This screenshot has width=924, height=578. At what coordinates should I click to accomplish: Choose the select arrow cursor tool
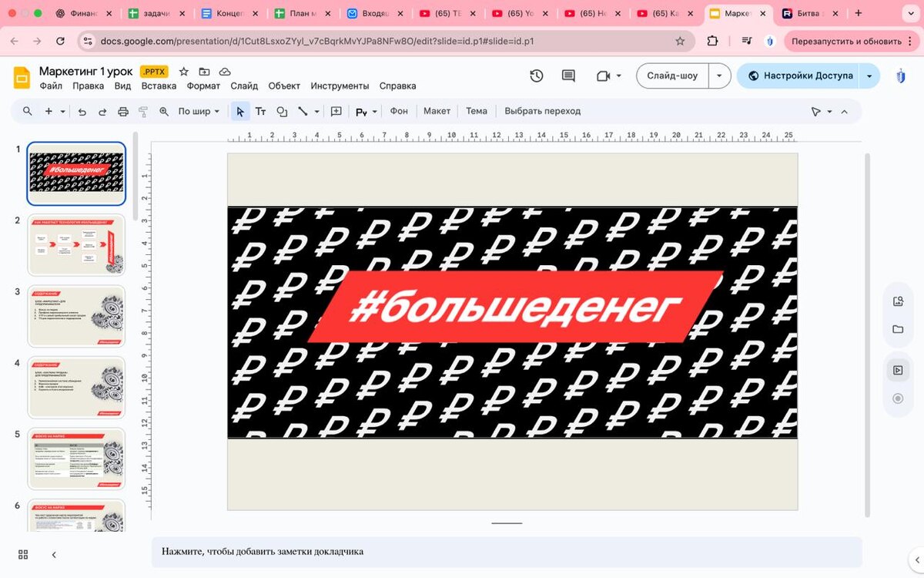coord(240,112)
